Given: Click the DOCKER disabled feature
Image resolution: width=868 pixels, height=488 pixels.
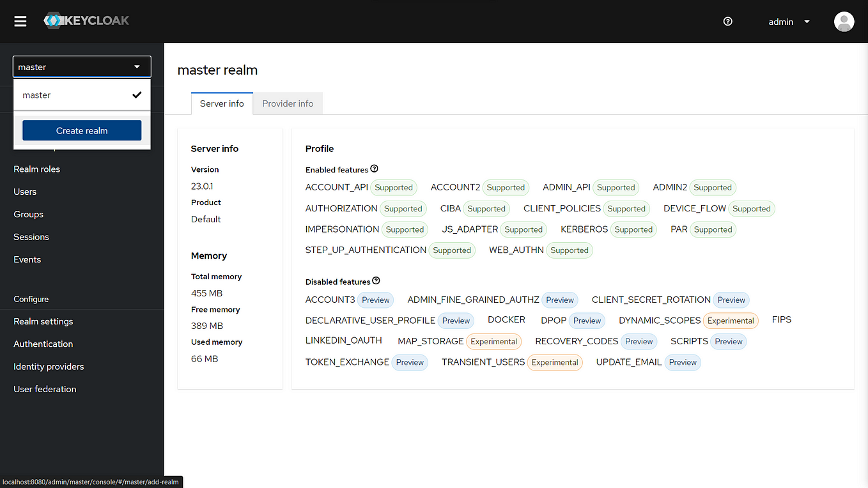Looking at the screenshot, I should (x=506, y=319).
